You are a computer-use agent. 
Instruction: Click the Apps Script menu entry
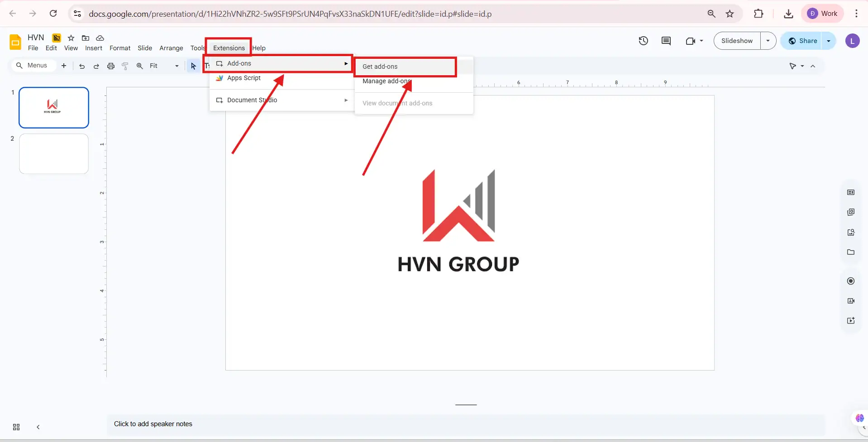[243, 78]
